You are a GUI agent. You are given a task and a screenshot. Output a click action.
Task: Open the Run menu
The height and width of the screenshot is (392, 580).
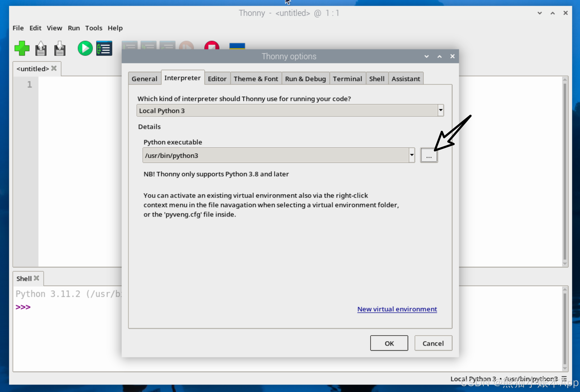(x=74, y=28)
